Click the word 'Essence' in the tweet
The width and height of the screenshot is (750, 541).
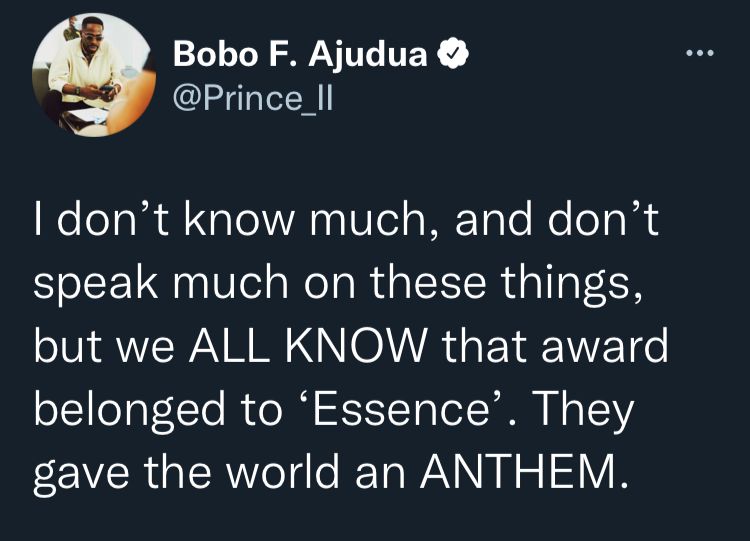coord(400,409)
